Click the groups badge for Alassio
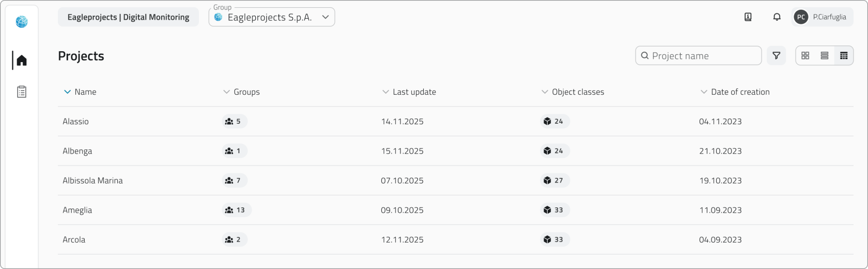Viewport: 868px width, 269px height. (x=234, y=122)
